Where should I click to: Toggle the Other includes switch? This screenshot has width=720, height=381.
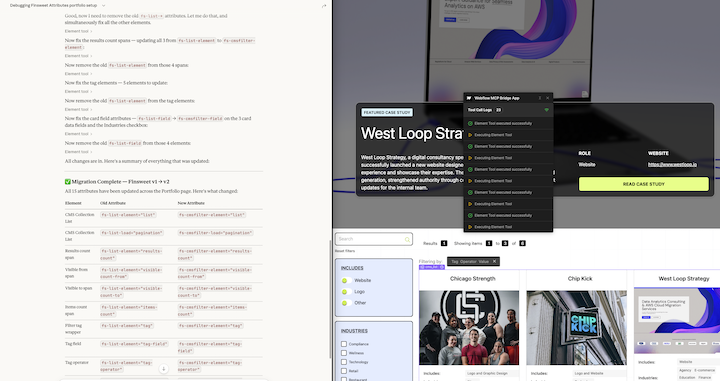click(x=346, y=303)
